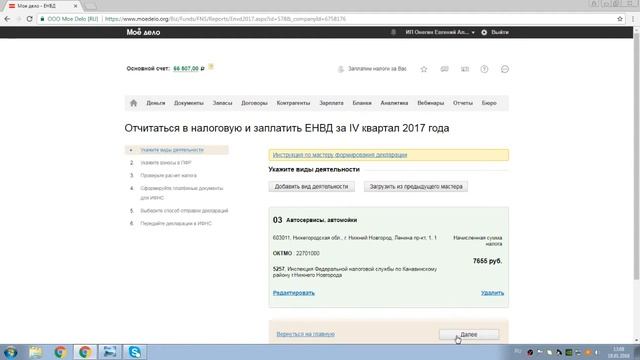This screenshot has height=360, width=640.
Task: Click Добавить вид деятельности button
Action: [x=311, y=187]
